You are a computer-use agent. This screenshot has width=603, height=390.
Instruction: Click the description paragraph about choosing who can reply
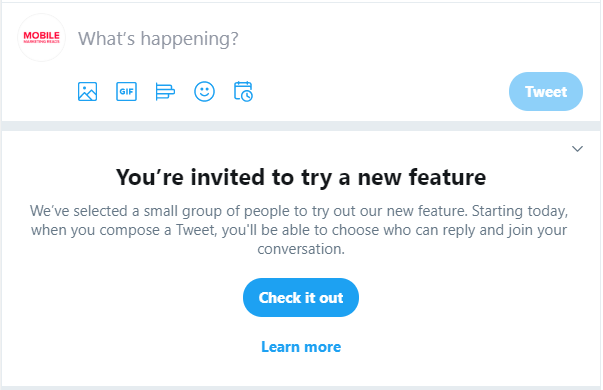pyautogui.click(x=299, y=230)
